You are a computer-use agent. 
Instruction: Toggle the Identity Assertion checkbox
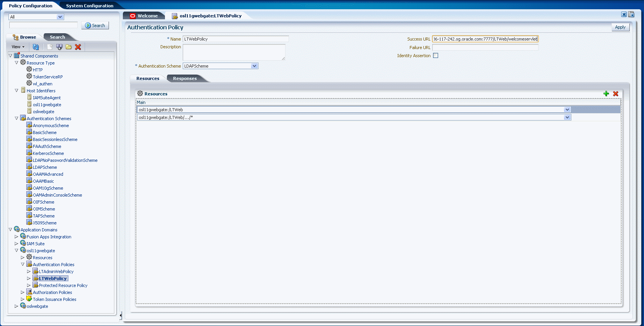436,56
